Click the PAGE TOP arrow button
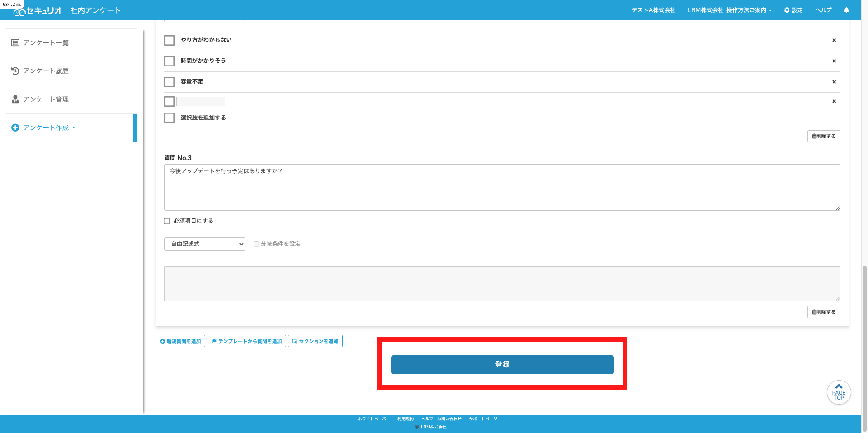The height and width of the screenshot is (433, 868). [839, 392]
